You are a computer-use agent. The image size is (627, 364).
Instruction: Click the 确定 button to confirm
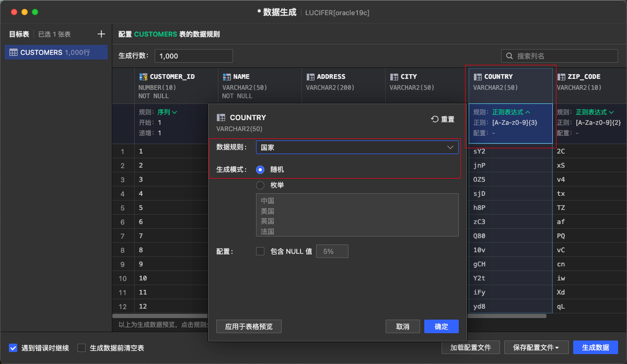click(x=441, y=326)
